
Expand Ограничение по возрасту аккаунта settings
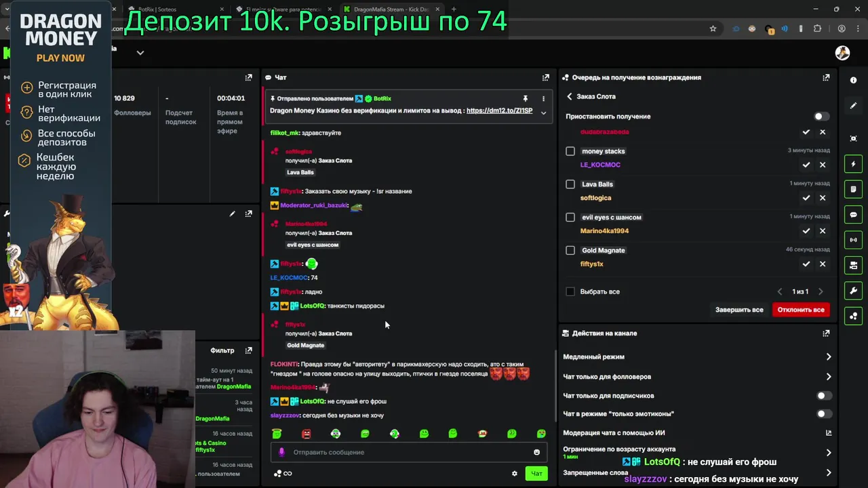(x=828, y=453)
